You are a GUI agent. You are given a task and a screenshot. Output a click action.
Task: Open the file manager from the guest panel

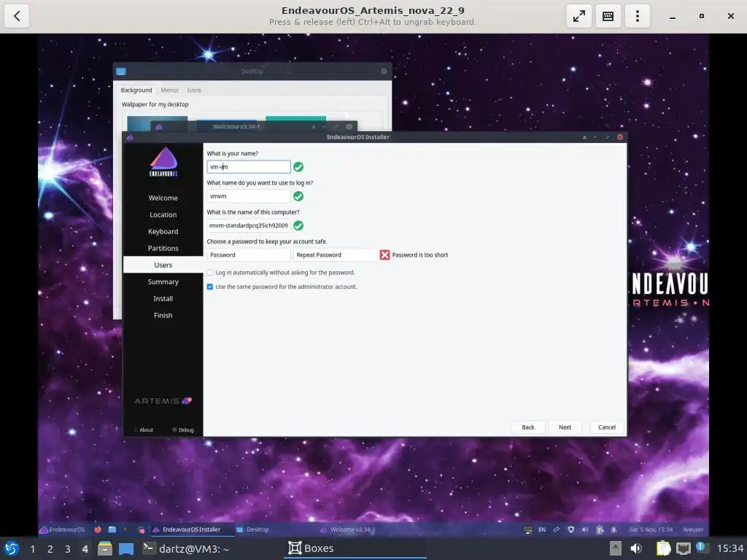[112, 529]
